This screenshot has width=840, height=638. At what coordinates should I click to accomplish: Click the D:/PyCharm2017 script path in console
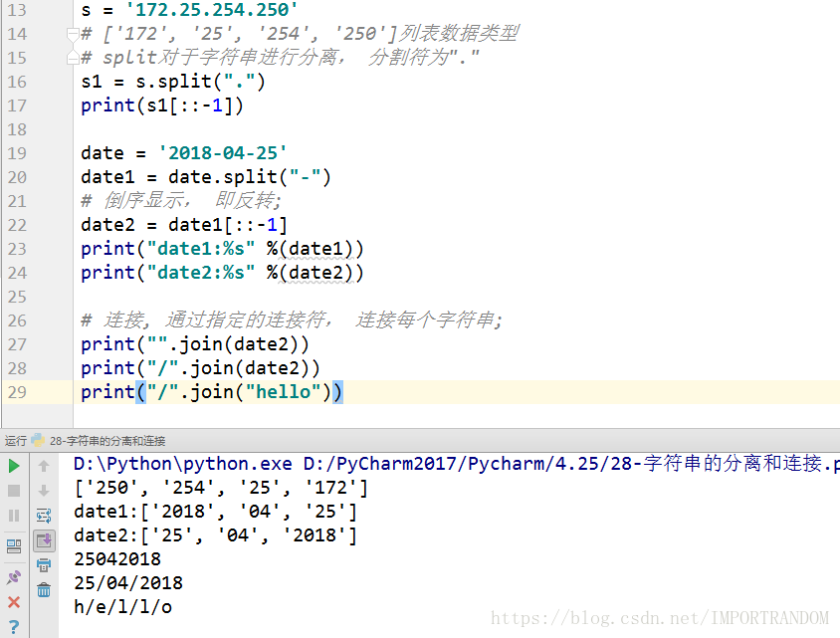pyautogui.click(x=571, y=464)
